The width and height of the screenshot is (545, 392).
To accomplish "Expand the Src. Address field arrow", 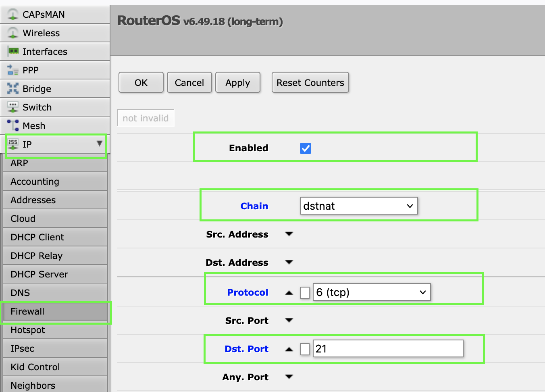I will pyautogui.click(x=289, y=234).
